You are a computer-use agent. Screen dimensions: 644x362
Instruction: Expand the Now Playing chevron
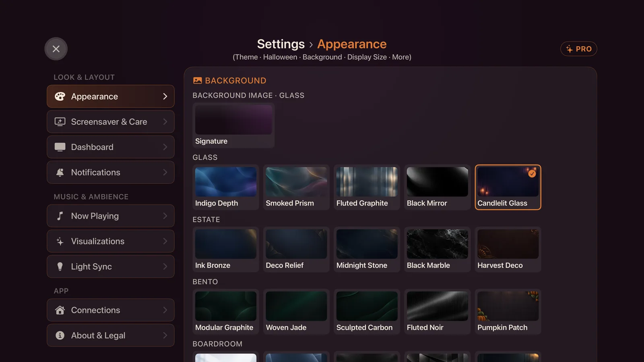(x=165, y=216)
